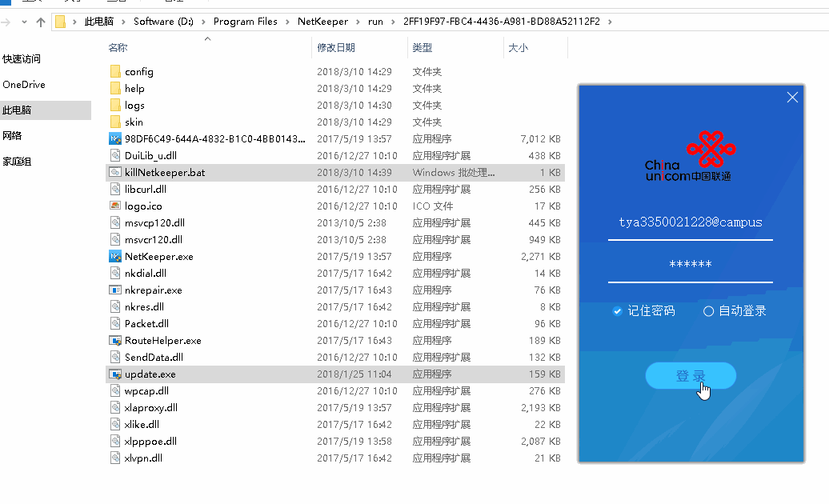Click the skin folder icon
This screenshot has height=504, width=829.
[115, 122]
